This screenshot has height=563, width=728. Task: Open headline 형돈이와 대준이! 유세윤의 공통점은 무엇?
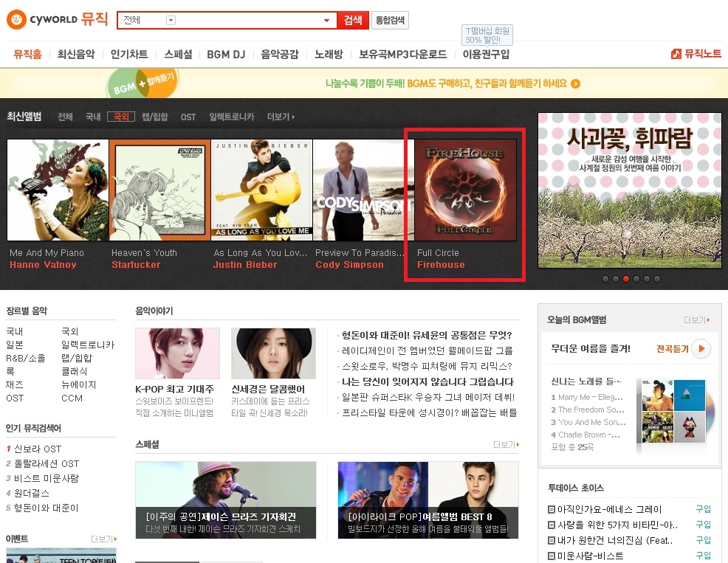[427, 335]
